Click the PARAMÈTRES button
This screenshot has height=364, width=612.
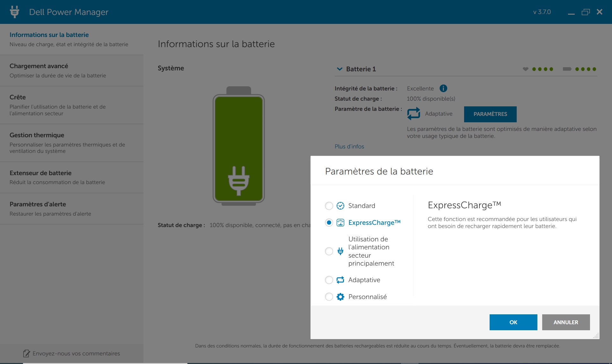tap(490, 114)
